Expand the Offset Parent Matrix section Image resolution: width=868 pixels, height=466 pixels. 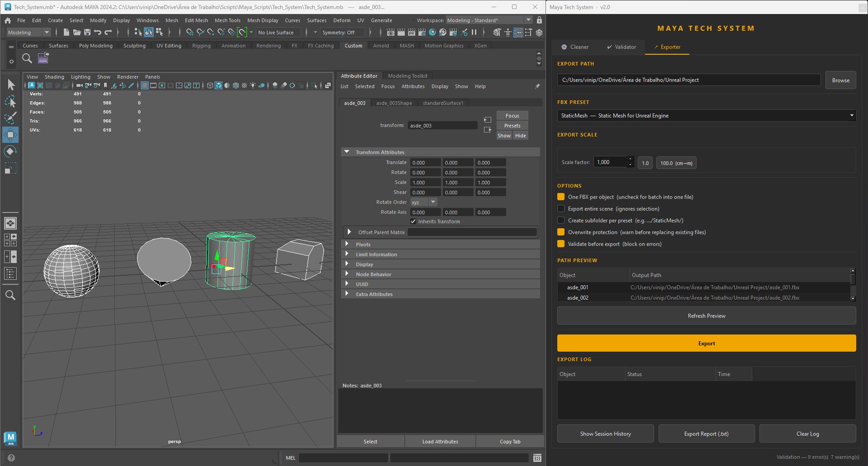tap(349, 232)
